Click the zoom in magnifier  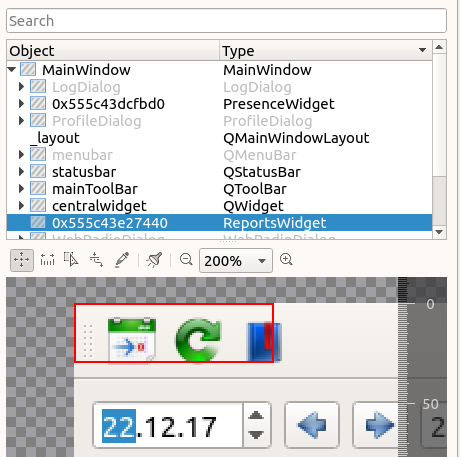click(286, 259)
